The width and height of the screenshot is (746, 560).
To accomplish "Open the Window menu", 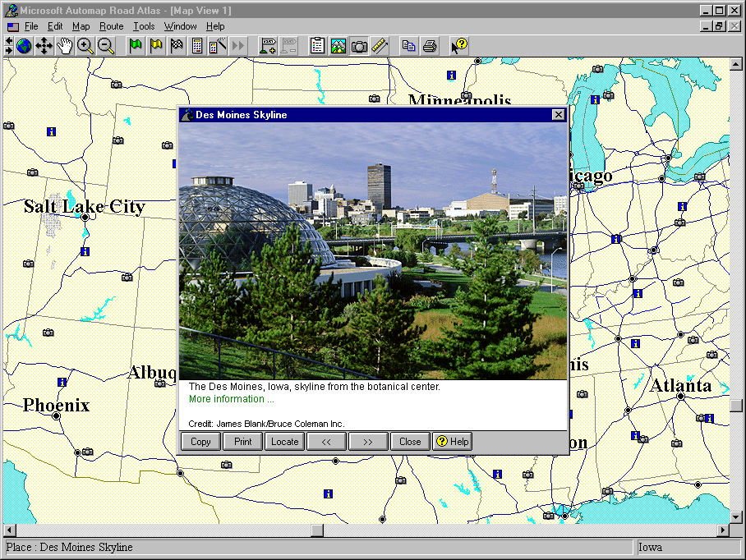I will 180,26.
